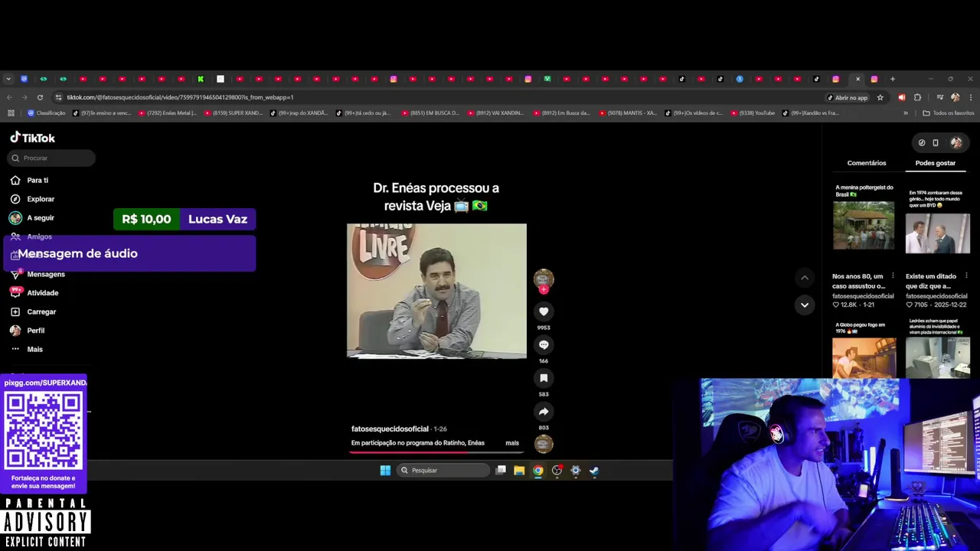Open the Chrome profile avatar in toolbar
The width and height of the screenshot is (980, 551).
click(x=955, y=97)
